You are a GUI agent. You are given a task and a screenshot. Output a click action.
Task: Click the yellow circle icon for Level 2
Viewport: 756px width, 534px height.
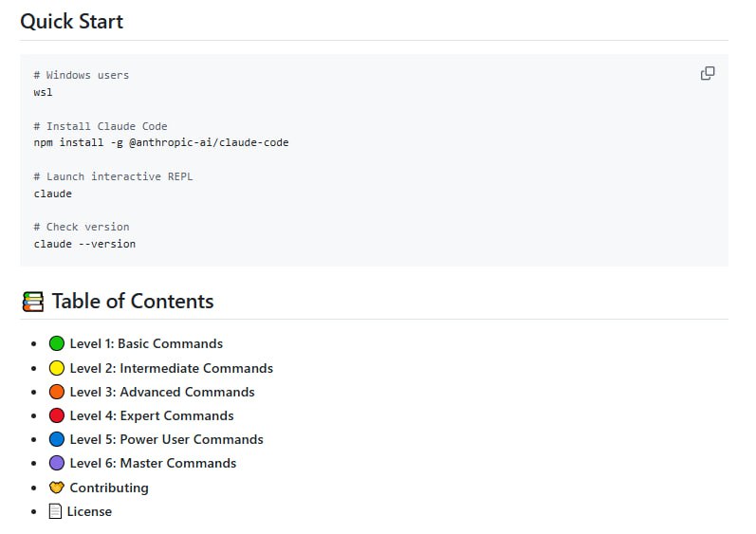(57, 368)
